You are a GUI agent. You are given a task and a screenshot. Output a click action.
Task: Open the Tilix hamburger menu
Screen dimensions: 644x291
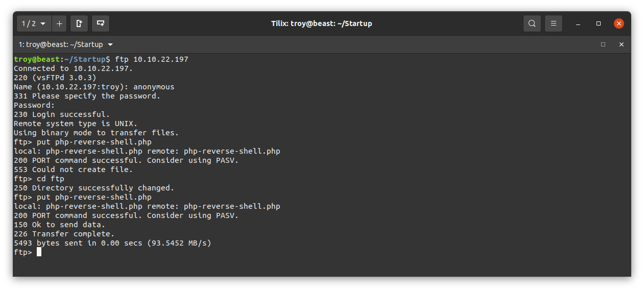(554, 23)
